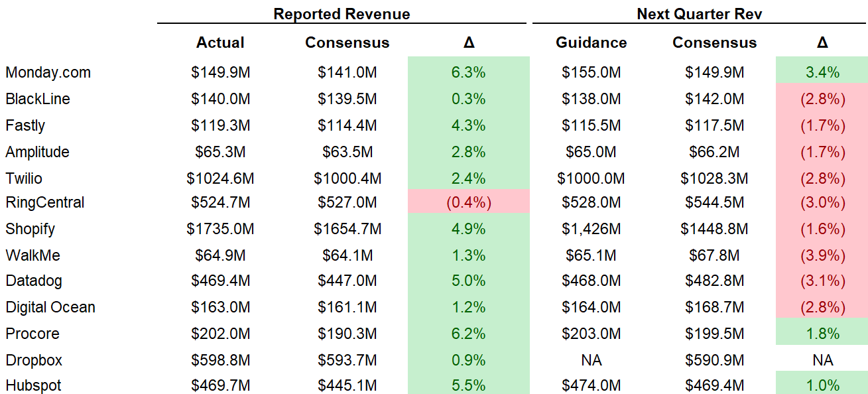The height and width of the screenshot is (394, 868).
Task: Click Digital Ocean's $168.7M next quarter consensus
Action: (x=714, y=307)
